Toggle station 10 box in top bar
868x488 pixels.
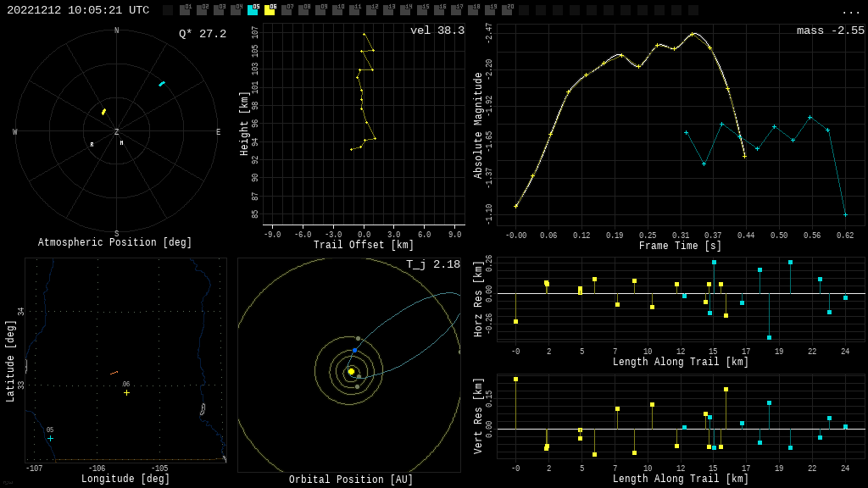click(337, 10)
